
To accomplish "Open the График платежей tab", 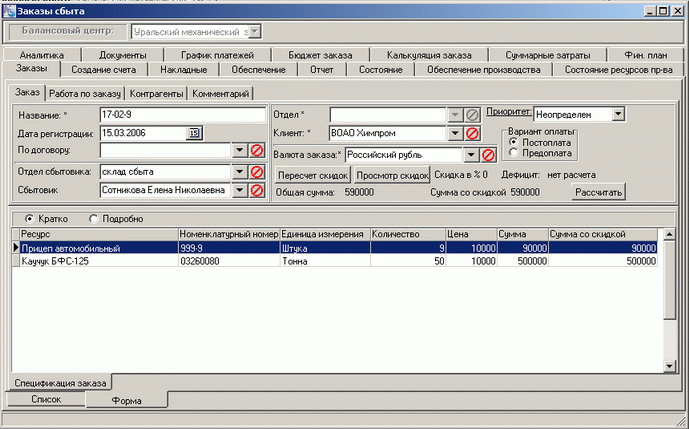I will (218, 55).
